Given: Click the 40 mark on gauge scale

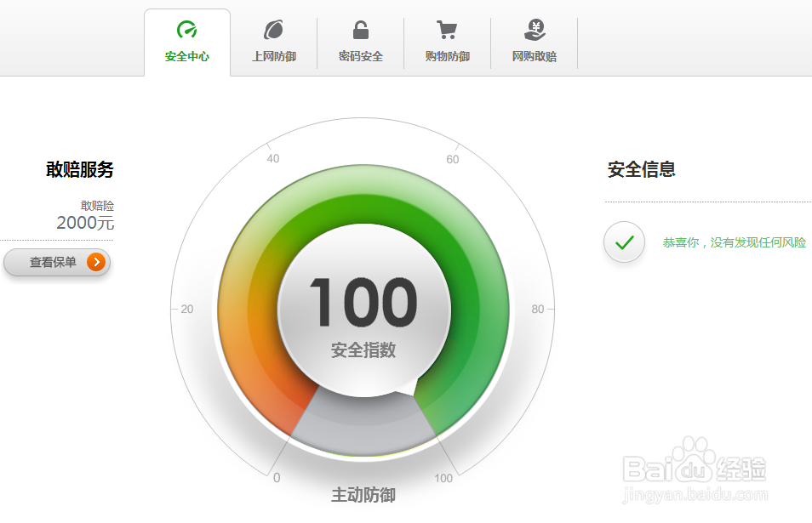Looking at the screenshot, I should click(273, 159).
